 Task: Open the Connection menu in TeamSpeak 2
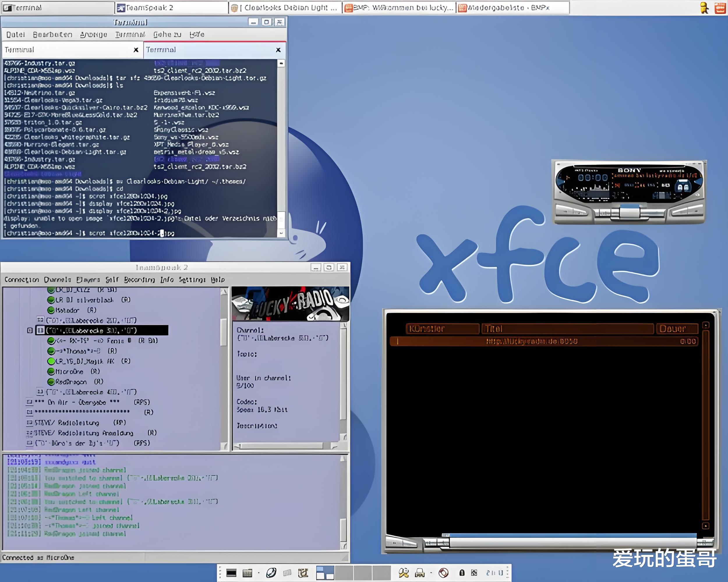[22, 280]
